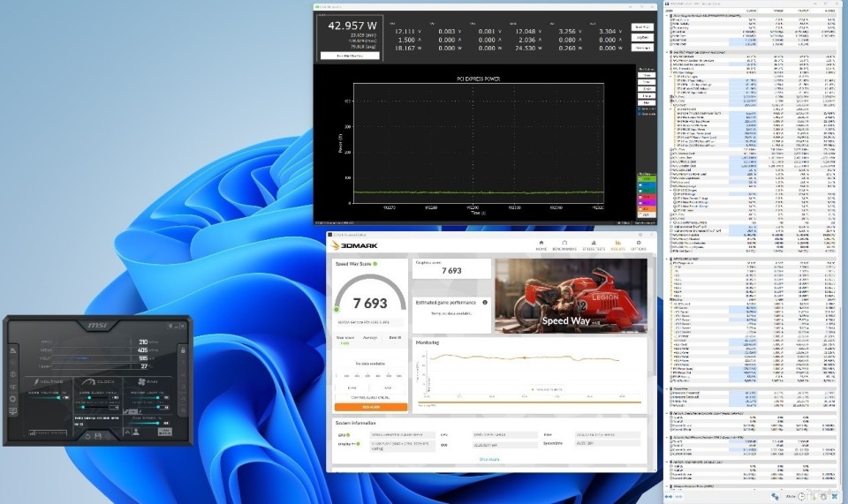Toggle the orange plot data checkbox in power monitor

coord(640,208)
